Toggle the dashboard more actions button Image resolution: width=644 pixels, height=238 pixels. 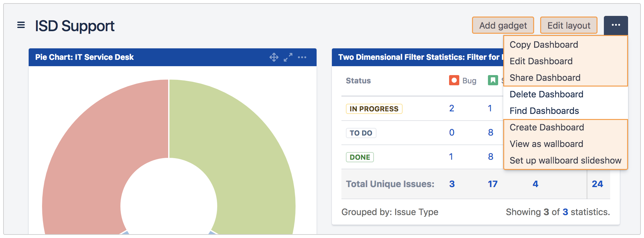point(615,25)
